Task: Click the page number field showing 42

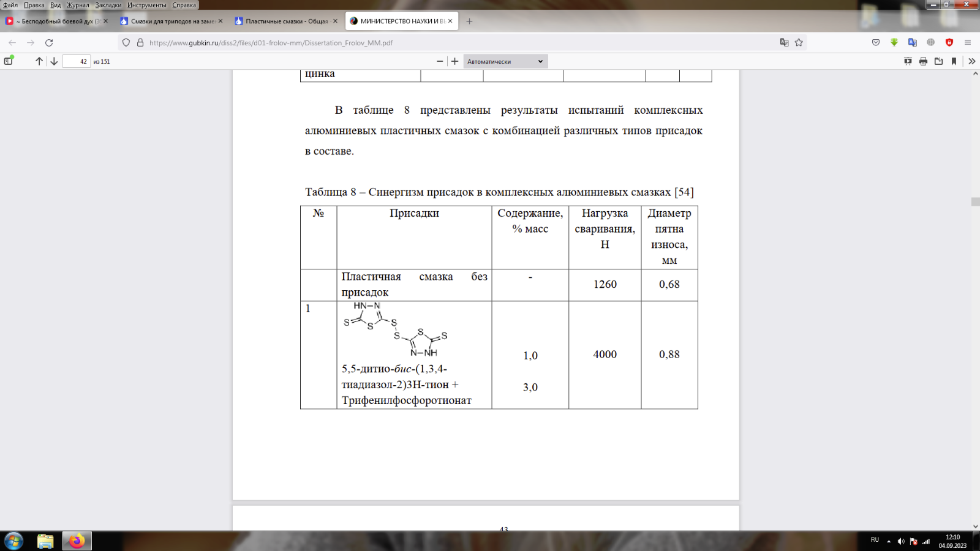Action: point(77,61)
